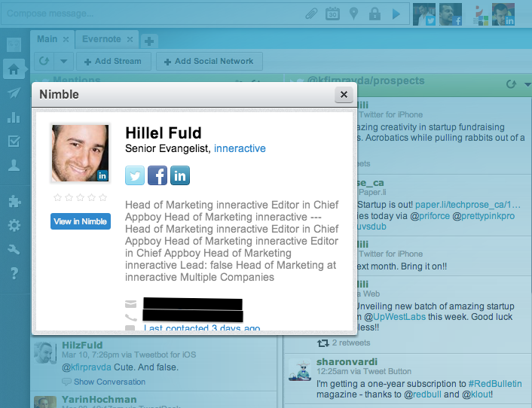Open the YarinHochman username
Image resolution: width=532 pixels, height=408 pixels.
[99, 399]
